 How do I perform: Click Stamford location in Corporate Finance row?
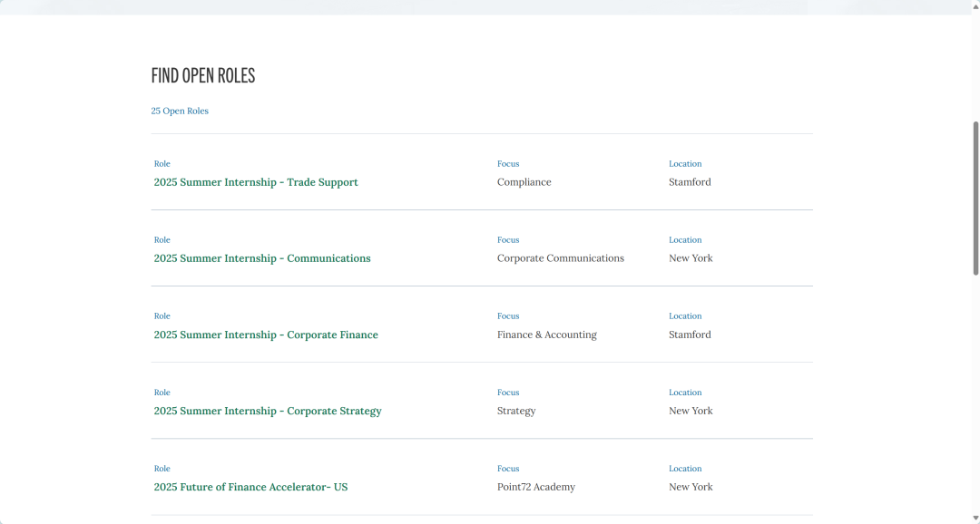point(690,335)
